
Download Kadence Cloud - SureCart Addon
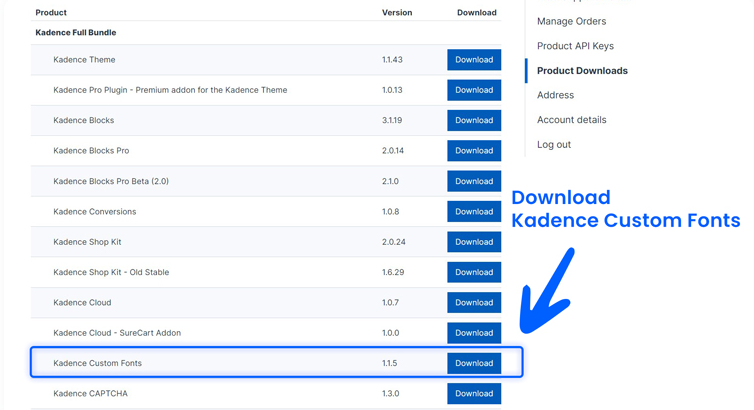[473, 333]
